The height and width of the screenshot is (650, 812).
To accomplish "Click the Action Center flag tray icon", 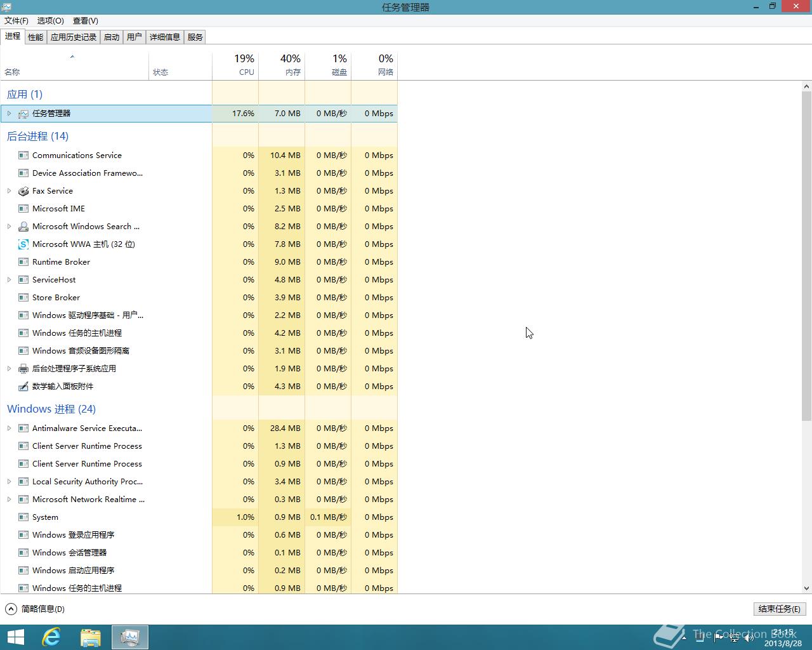I will coord(719,638).
